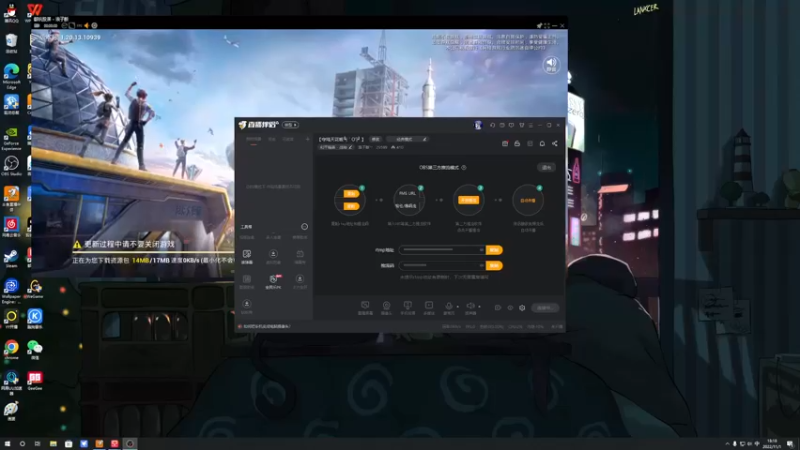This screenshot has width=800, height=450.
Task: Open the notification bell icon in the companion window
Action: pos(542,144)
